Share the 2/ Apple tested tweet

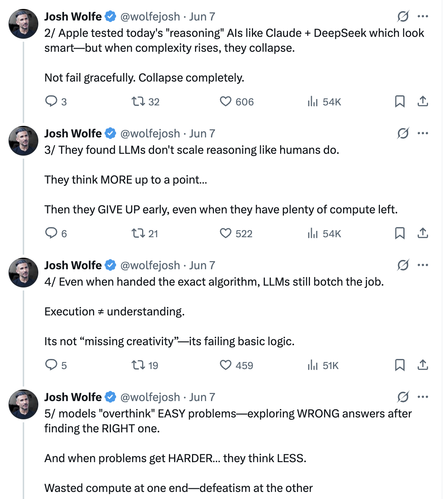coord(423,101)
